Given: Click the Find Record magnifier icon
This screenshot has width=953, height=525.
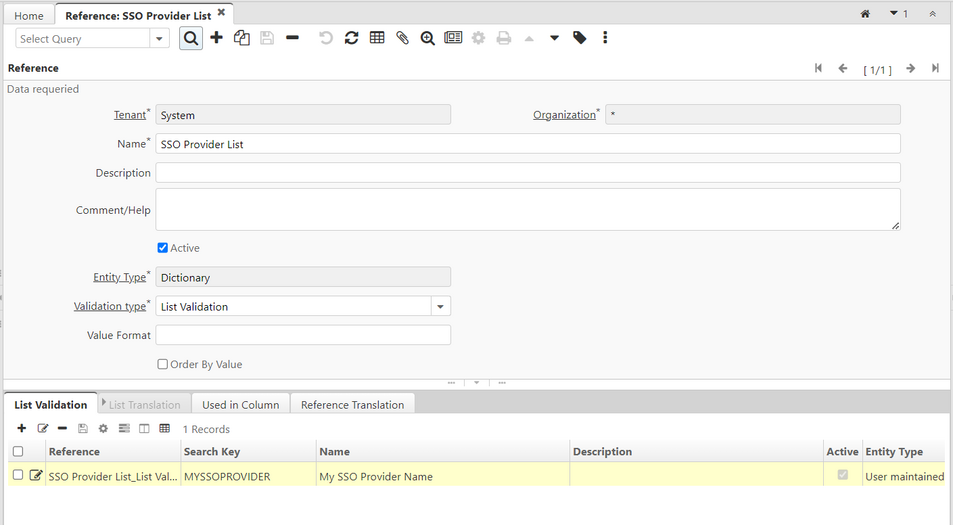Looking at the screenshot, I should [x=190, y=38].
